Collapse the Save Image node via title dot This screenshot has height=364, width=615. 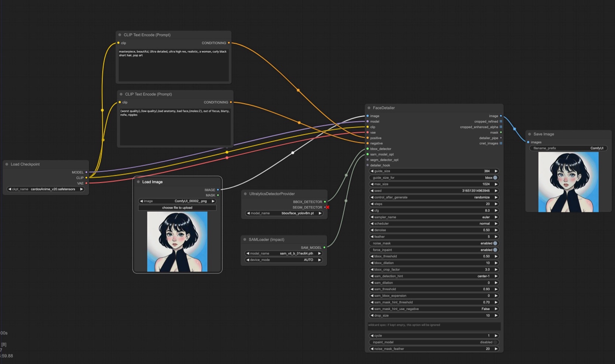pos(529,134)
